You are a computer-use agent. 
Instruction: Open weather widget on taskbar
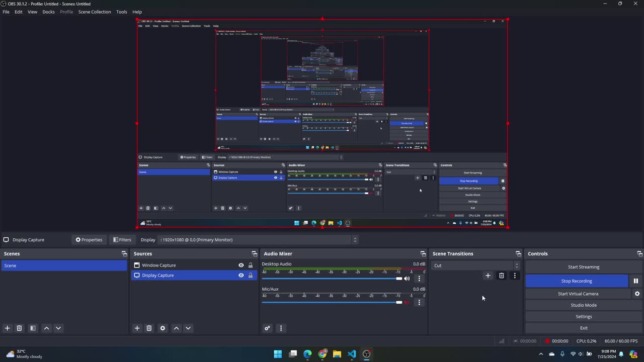[x=24, y=354]
